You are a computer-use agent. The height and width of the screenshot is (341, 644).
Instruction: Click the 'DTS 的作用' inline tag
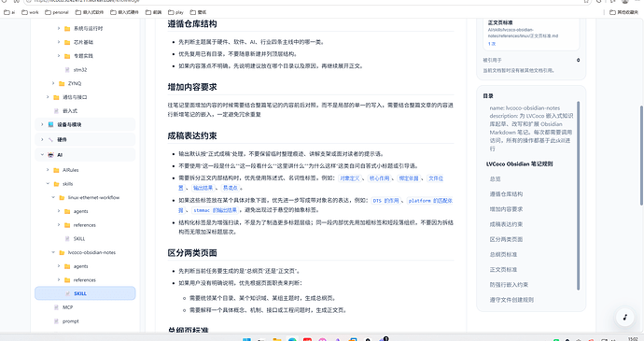point(385,201)
